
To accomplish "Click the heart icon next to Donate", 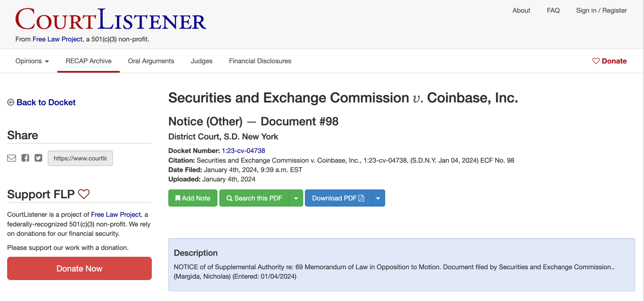I will [x=596, y=61].
